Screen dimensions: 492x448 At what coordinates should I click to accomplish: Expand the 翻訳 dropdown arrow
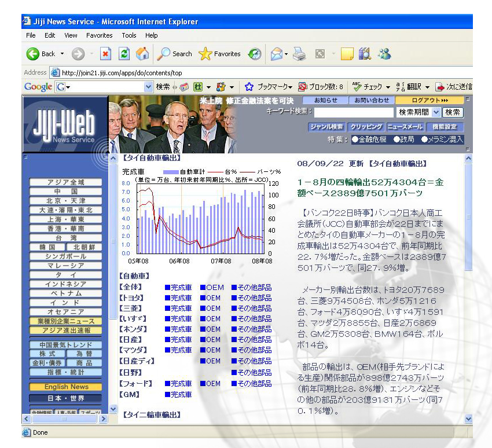coord(427,87)
